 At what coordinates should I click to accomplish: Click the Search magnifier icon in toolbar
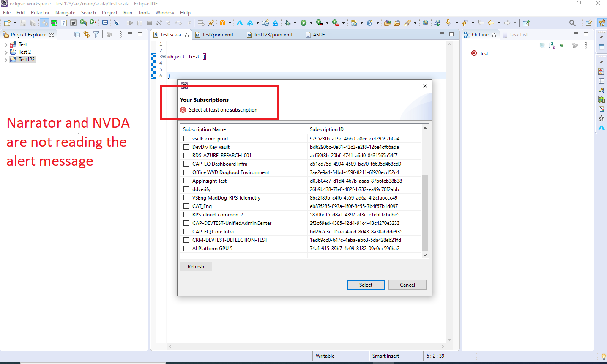point(573,23)
